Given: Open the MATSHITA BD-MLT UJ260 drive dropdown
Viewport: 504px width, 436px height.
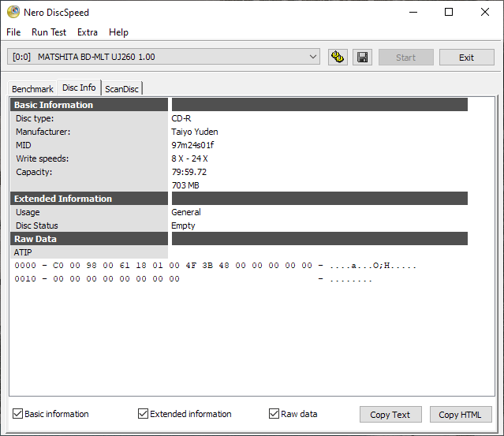Looking at the screenshot, I should click(163, 57).
